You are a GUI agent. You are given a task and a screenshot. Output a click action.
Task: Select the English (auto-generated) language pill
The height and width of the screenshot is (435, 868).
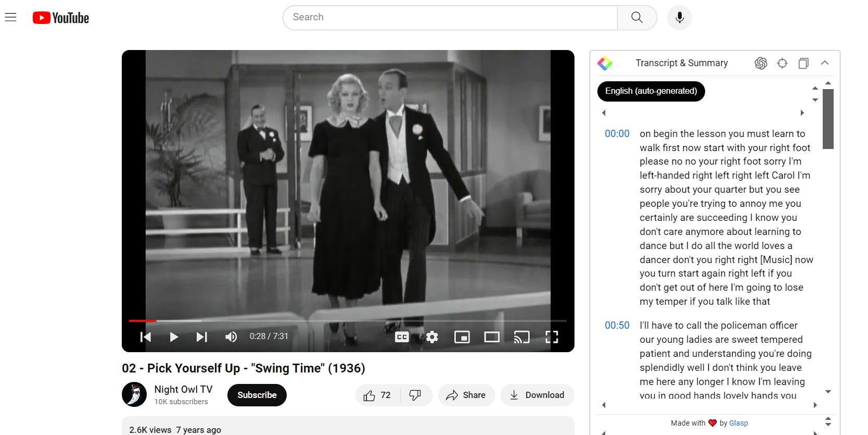pos(651,91)
